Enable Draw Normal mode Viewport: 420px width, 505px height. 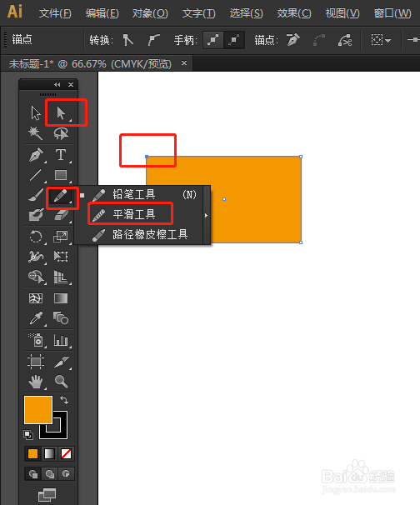point(32,474)
